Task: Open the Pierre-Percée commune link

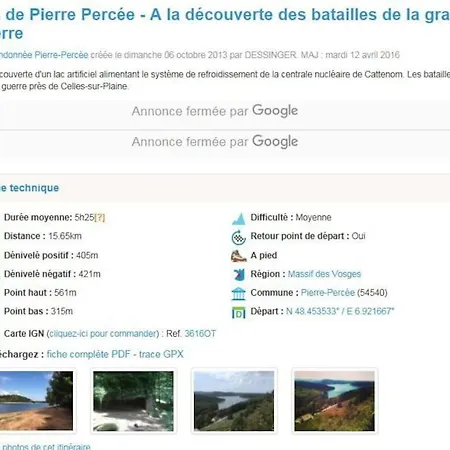Action: [x=328, y=293]
